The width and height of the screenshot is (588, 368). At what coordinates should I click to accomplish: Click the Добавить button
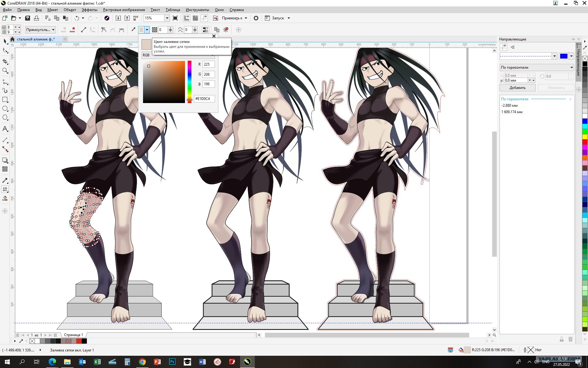[517, 88]
